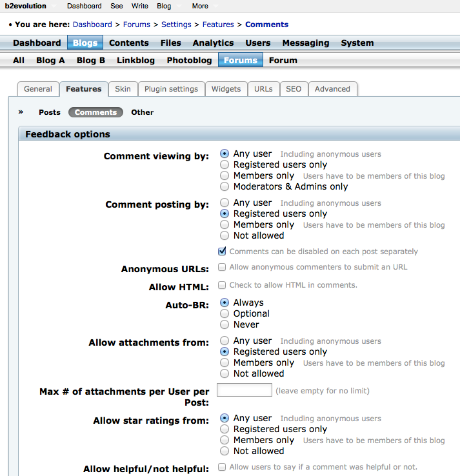This screenshot has width=460, height=476.
Task: Click See in the top toolbar
Action: (x=117, y=6)
